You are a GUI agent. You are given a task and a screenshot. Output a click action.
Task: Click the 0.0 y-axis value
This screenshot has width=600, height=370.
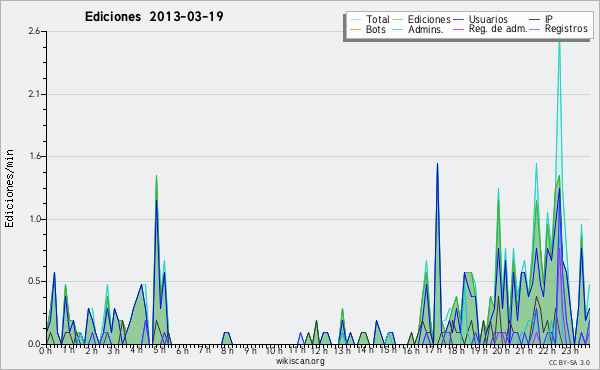[34, 344]
